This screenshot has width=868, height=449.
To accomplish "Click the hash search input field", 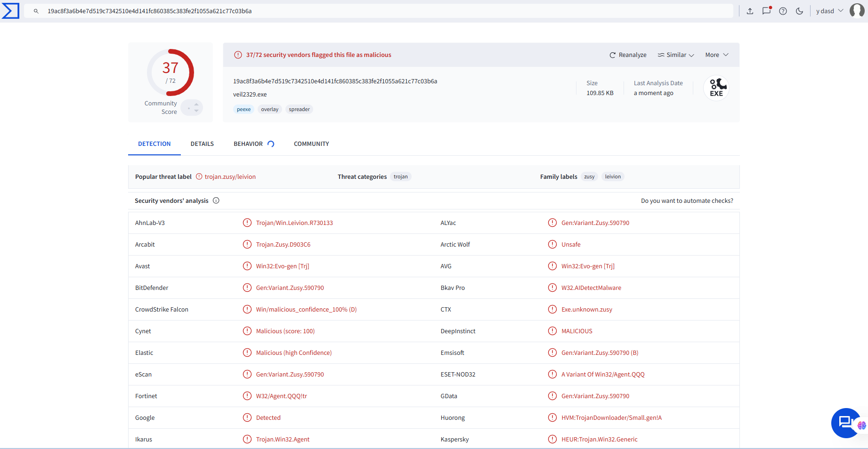I will tap(377, 11).
